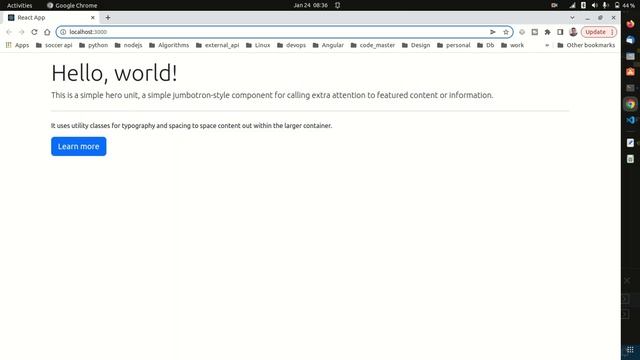640x360 pixels.
Task: Launch Thunderbird from the dock
Action: pos(630,40)
